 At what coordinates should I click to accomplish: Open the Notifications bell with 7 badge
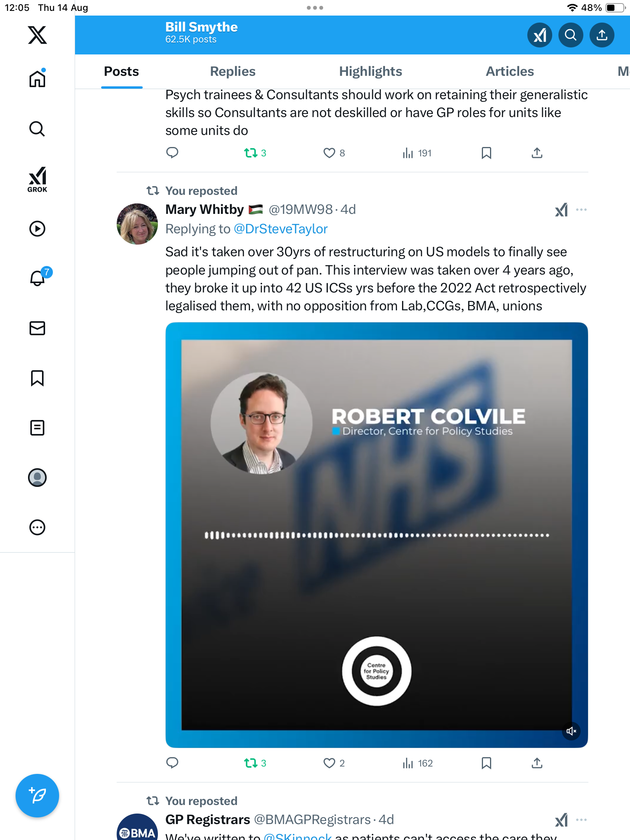(38, 278)
